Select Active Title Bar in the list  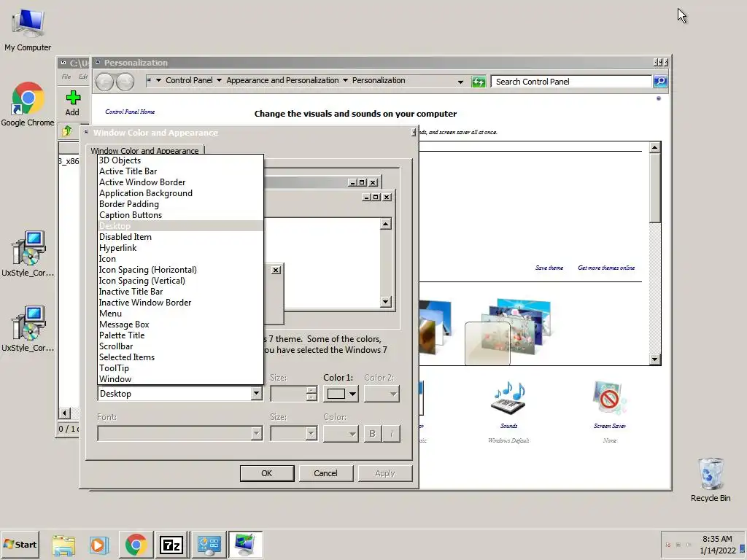tap(180, 171)
